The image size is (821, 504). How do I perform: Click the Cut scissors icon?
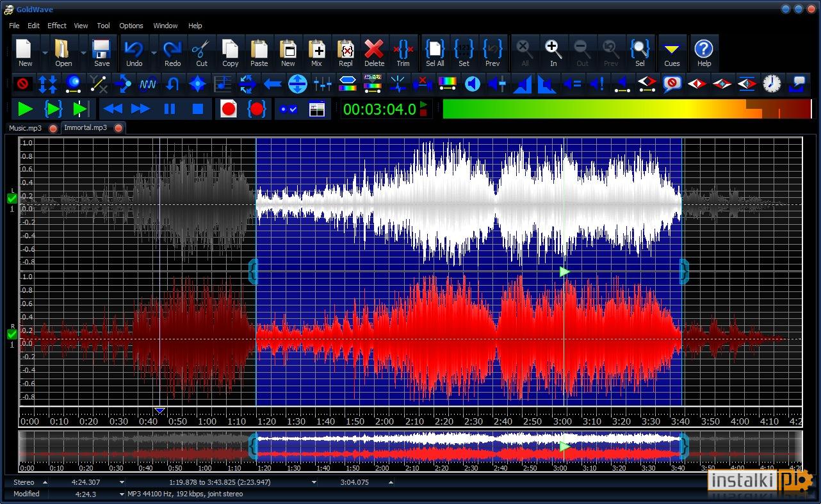click(x=201, y=53)
